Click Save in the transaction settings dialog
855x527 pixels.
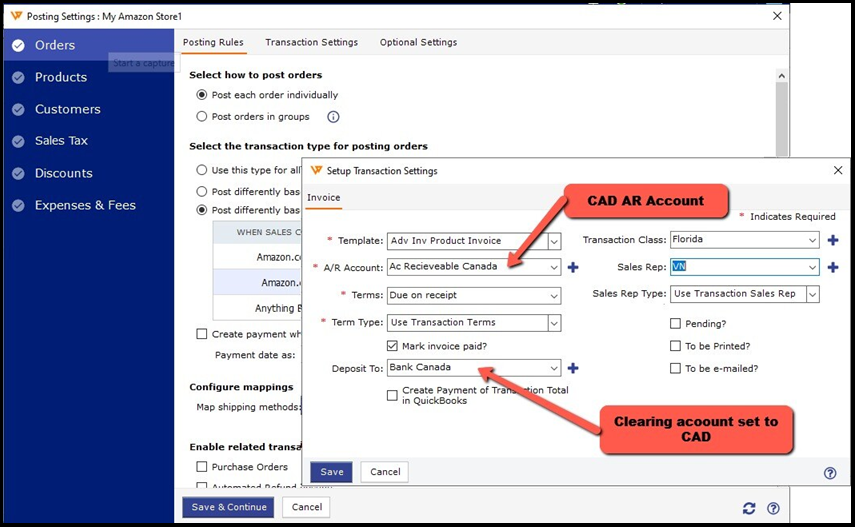click(332, 472)
